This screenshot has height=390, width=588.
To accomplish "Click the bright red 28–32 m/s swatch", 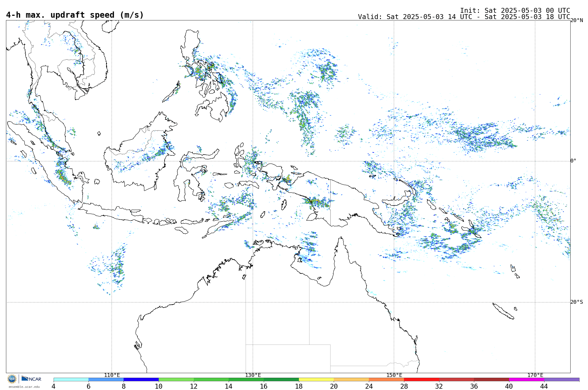I will pyautogui.click(x=421, y=379).
